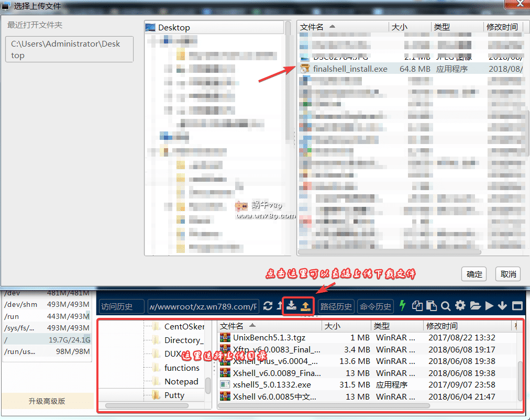This screenshot has width=530, height=420.
Task: Open the search magnifier tool
Action: 446,306
